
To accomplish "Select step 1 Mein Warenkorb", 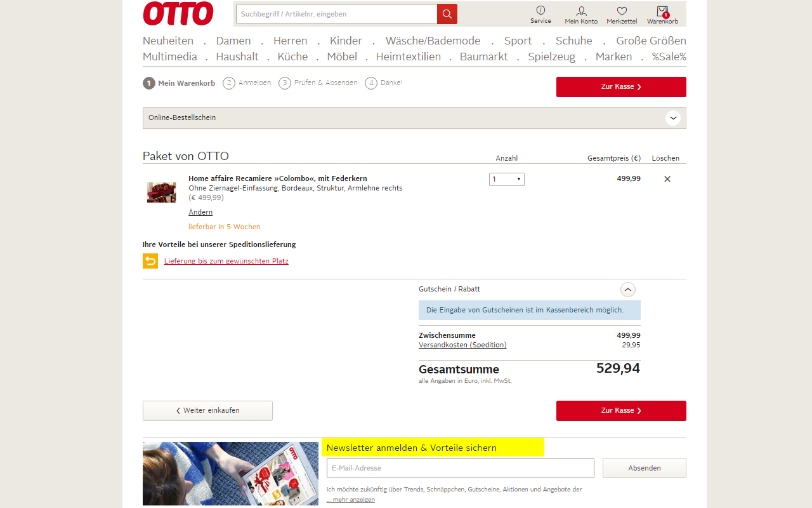I will click(179, 83).
